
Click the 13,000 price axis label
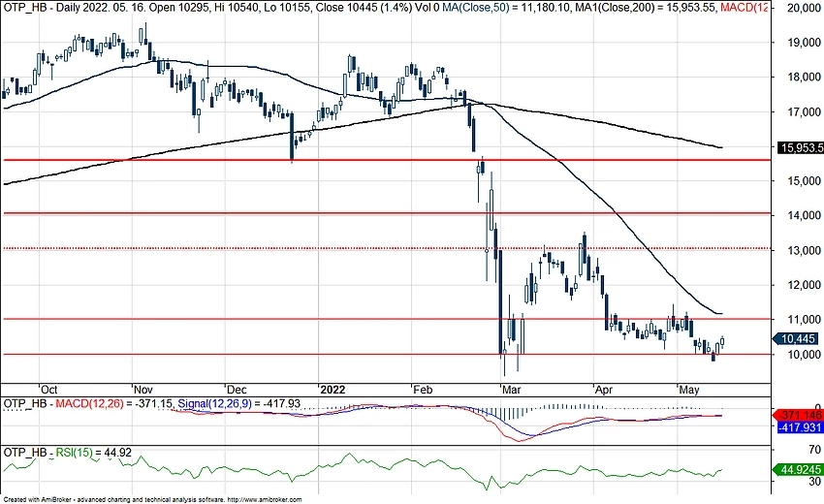click(x=805, y=251)
